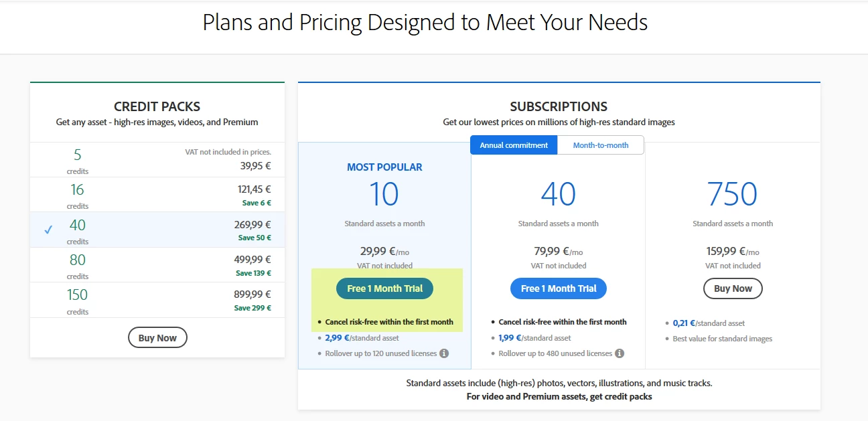Click the 0,21 € per standard asset price
Image resolution: width=868 pixels, height=421 pixels.
(684, 323)
